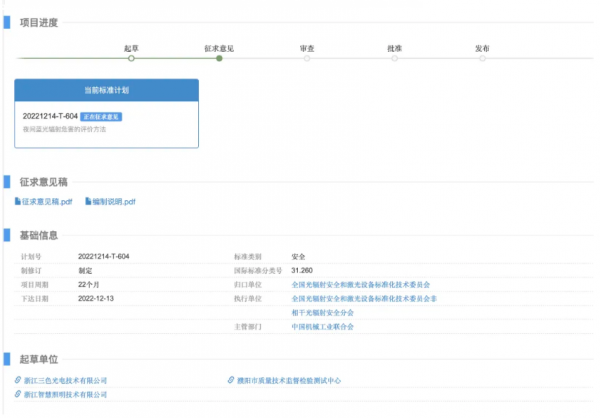The height and width of the screenshot is (418, 600).
Task: Download 征求意见稿.pdf document
Action: tap(47, 201)
